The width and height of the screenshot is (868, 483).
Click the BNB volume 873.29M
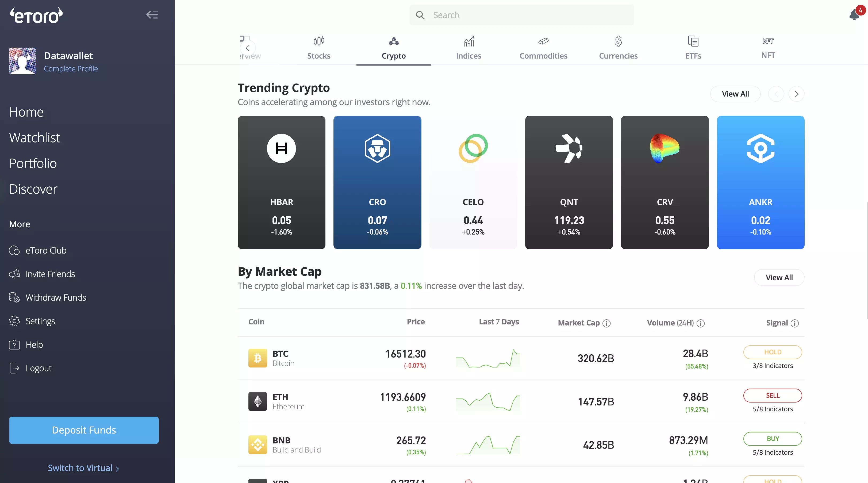688,440
